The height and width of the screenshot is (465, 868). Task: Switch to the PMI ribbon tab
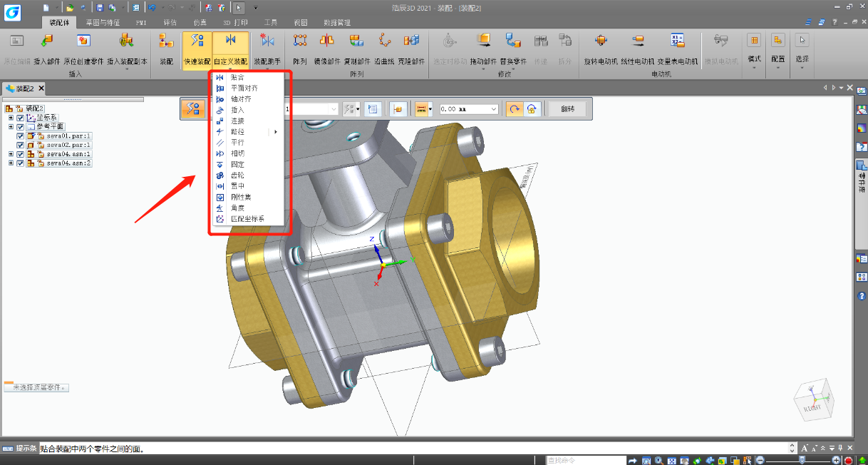141,22
